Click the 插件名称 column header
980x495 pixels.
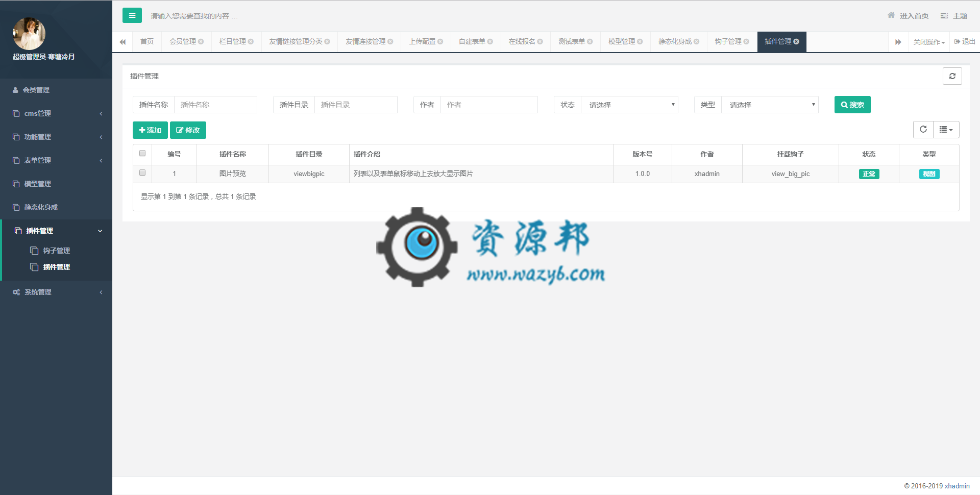[x=232, y=154]
